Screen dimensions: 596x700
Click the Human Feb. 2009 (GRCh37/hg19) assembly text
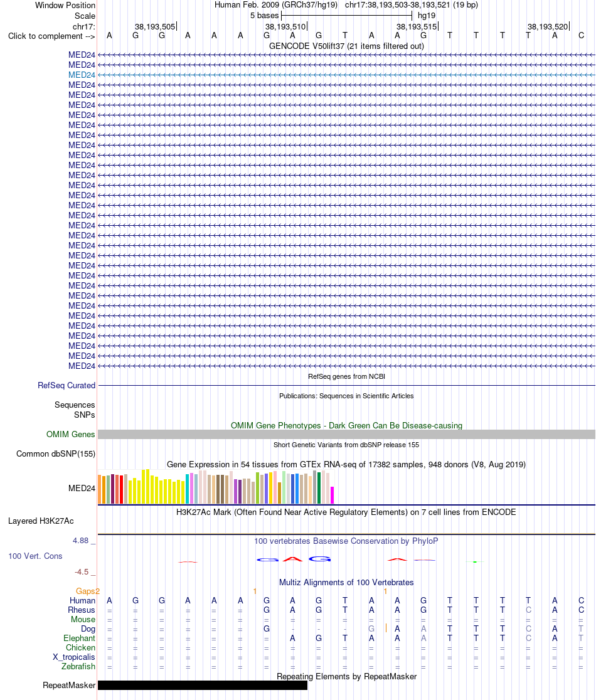pos(276,5)
